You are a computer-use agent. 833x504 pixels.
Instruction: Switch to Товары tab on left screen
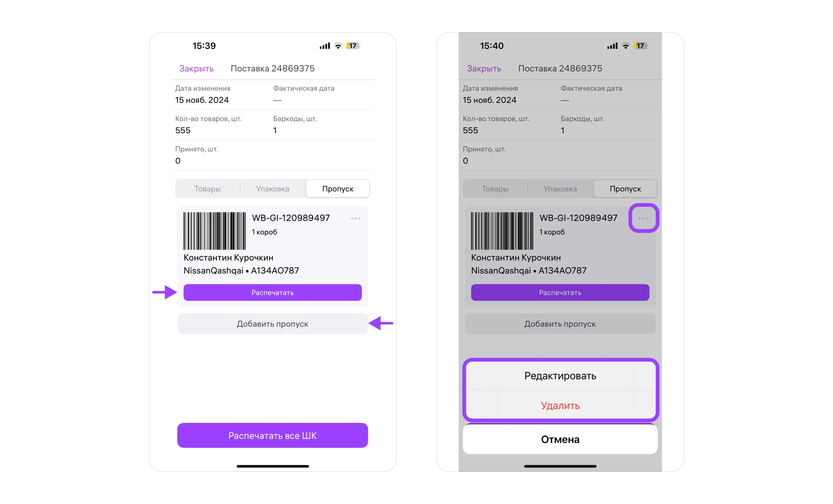207,189
